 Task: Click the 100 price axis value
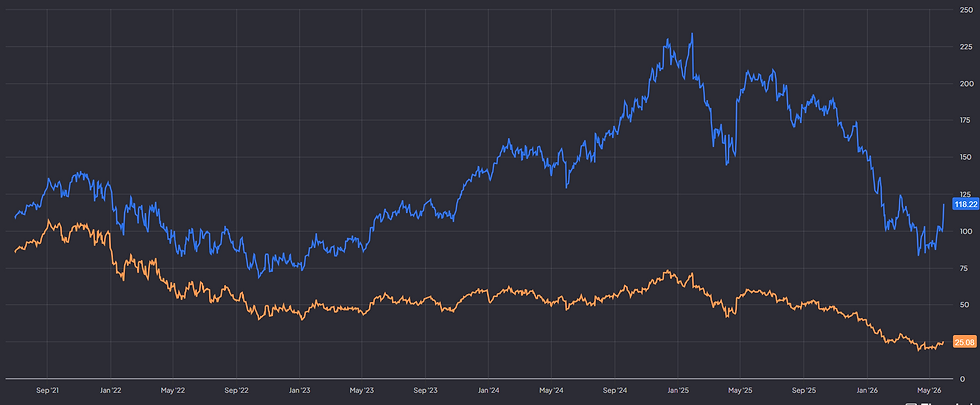coord(965,231)
